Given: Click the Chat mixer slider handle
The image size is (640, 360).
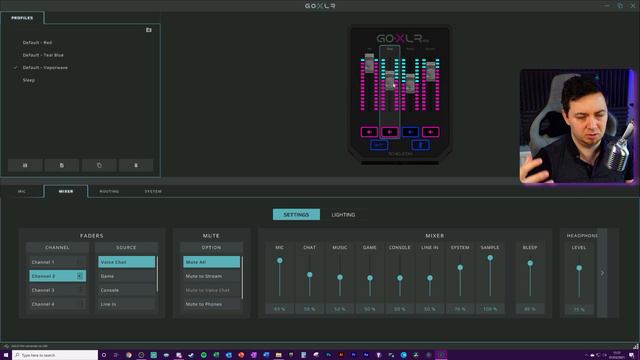Looking at the screenshot, I should click(x=309, y=275).
